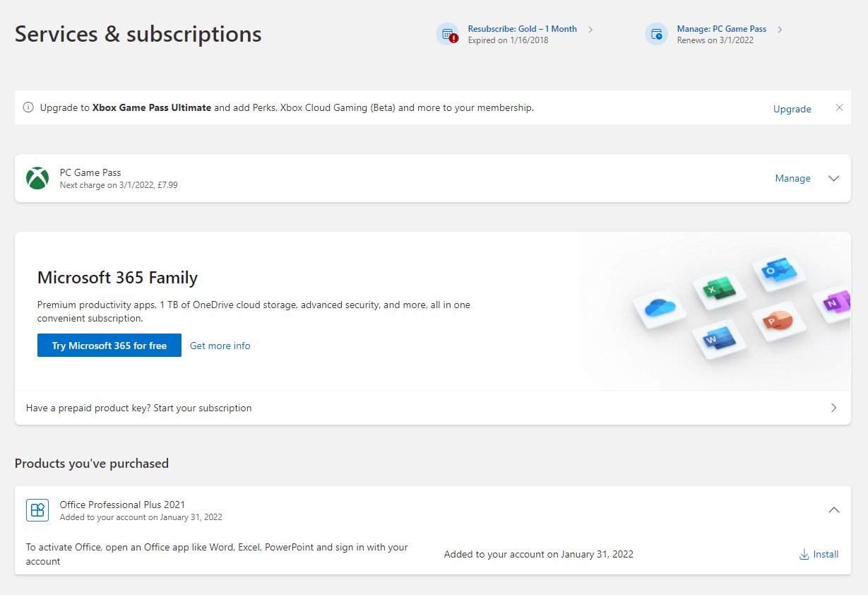Click Manage link for PC Game Pass
This screenshot has height=595, width=868.
tap(792, 179)
